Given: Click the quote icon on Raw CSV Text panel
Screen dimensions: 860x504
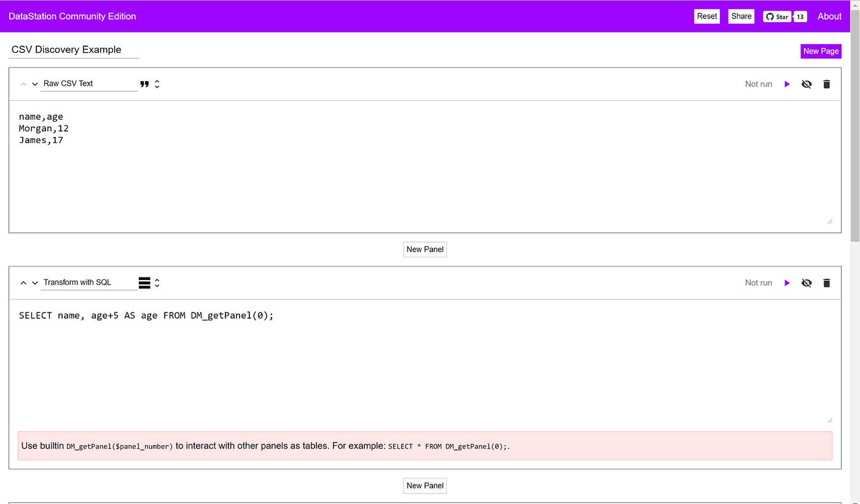Looking at the screenshot, I should pyautogui.click(x=144, y=83).
